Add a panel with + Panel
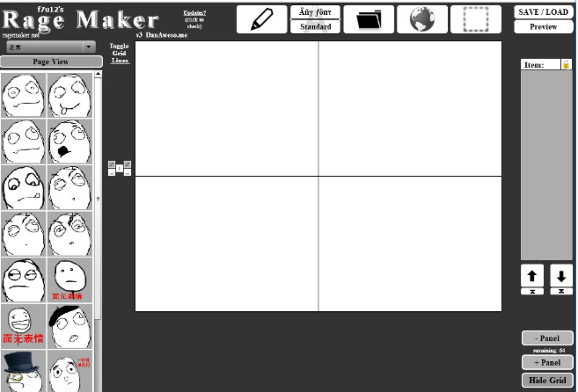The image size is (578, 392). tap(547, 362)
